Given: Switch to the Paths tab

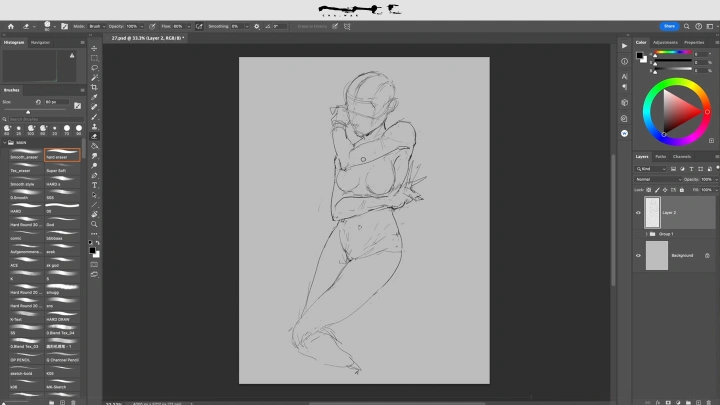Looking at the screenshot, I should [x=660, y=157].
